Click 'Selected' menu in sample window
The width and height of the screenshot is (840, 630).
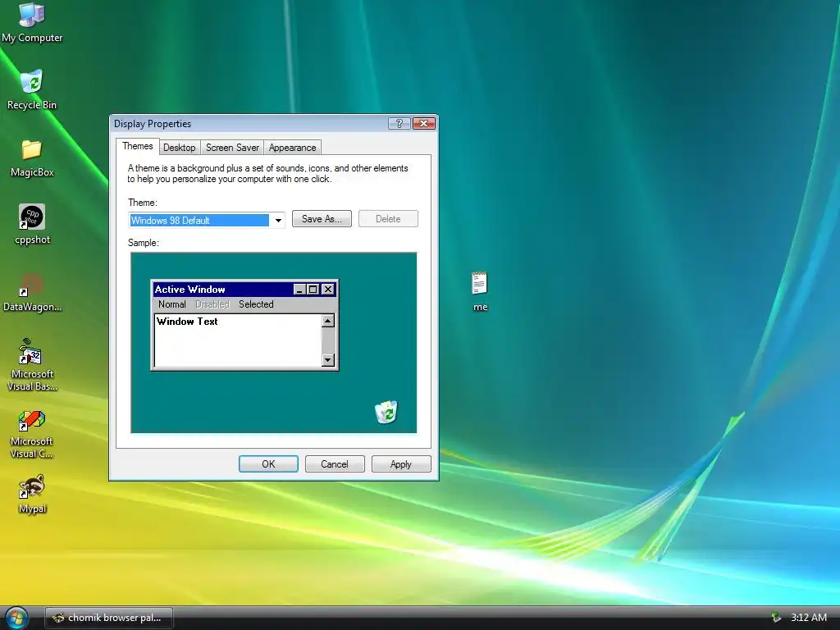click(256, 304)
